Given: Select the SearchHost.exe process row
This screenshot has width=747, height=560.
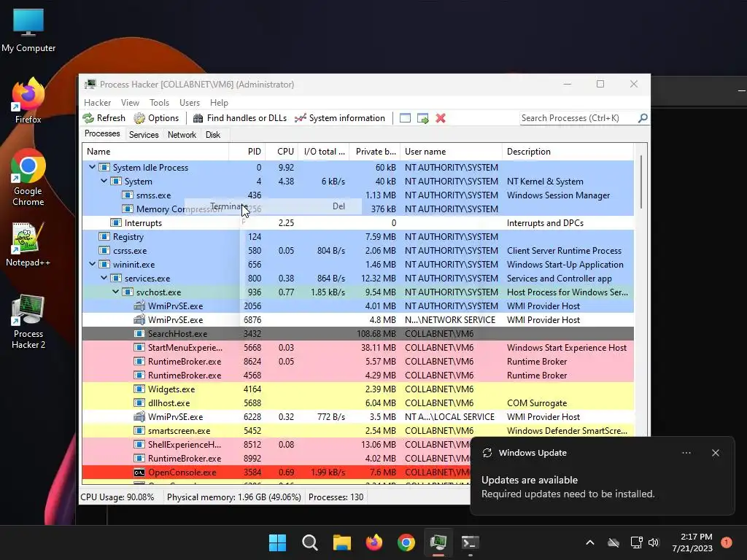Looking at the screenshot, I should coord(357,333).
